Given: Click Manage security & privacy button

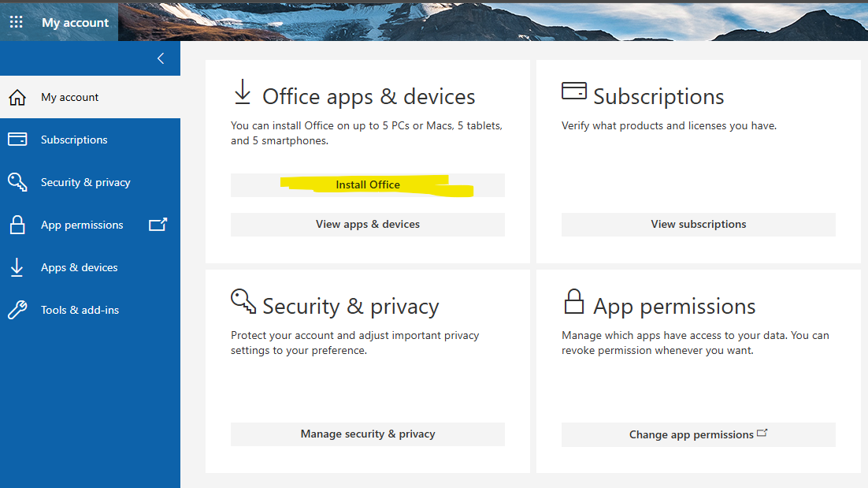Looking at the screenshot, I should [368, 434].
